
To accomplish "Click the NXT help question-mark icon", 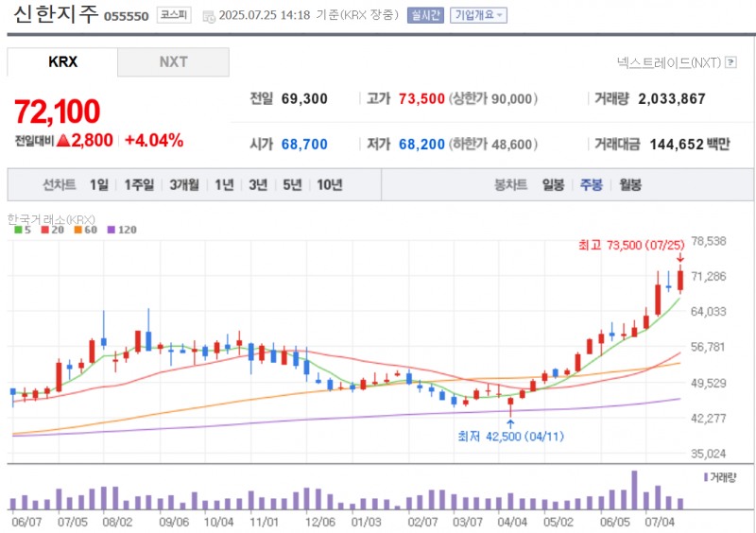I will (x=730, y=62).
